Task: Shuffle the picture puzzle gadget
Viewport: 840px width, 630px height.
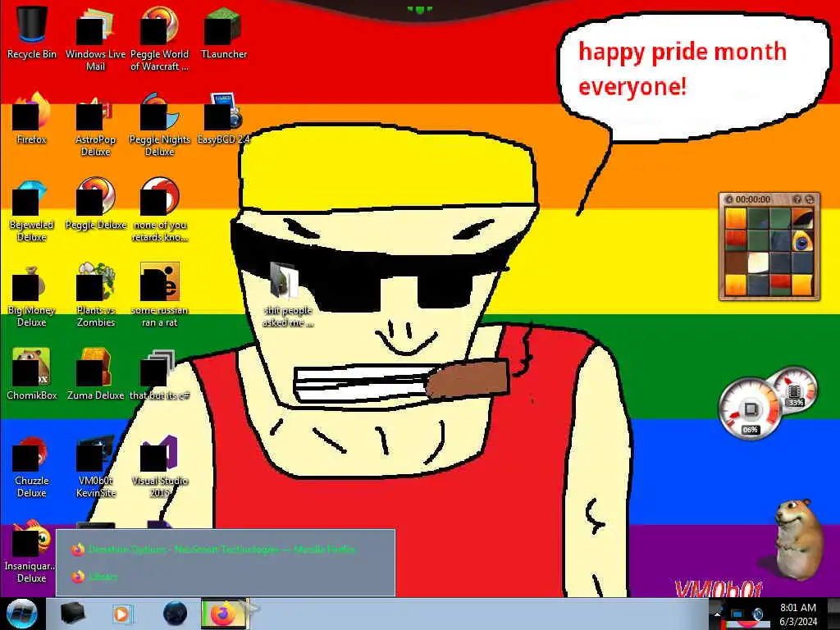Action: point(810,199)
